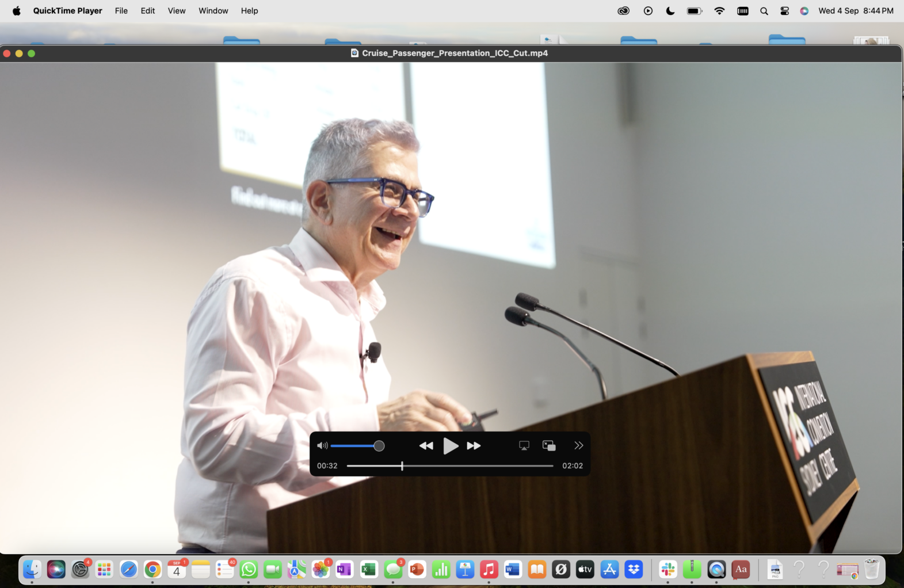The image size is (904, 588).
Task: Click the rewind button in player controls
Action: point(426,446)
